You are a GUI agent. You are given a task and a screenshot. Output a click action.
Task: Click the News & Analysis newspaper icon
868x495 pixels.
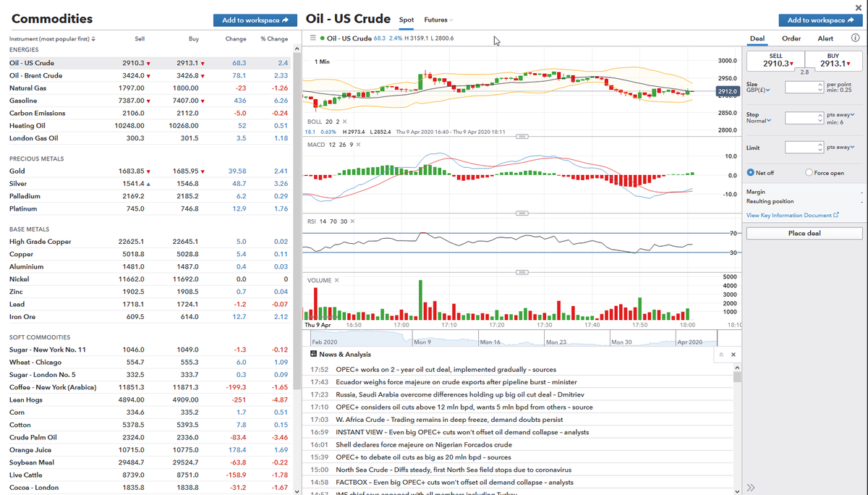313,354
